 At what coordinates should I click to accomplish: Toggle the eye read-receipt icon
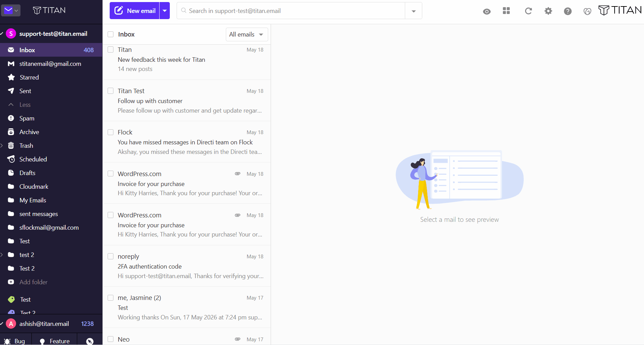coord(487,12)
